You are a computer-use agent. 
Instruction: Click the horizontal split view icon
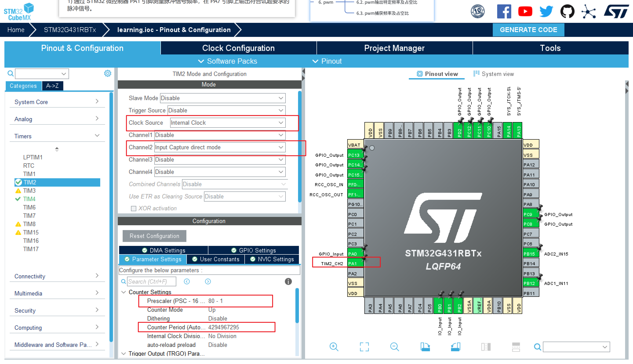tap(516, 347)
